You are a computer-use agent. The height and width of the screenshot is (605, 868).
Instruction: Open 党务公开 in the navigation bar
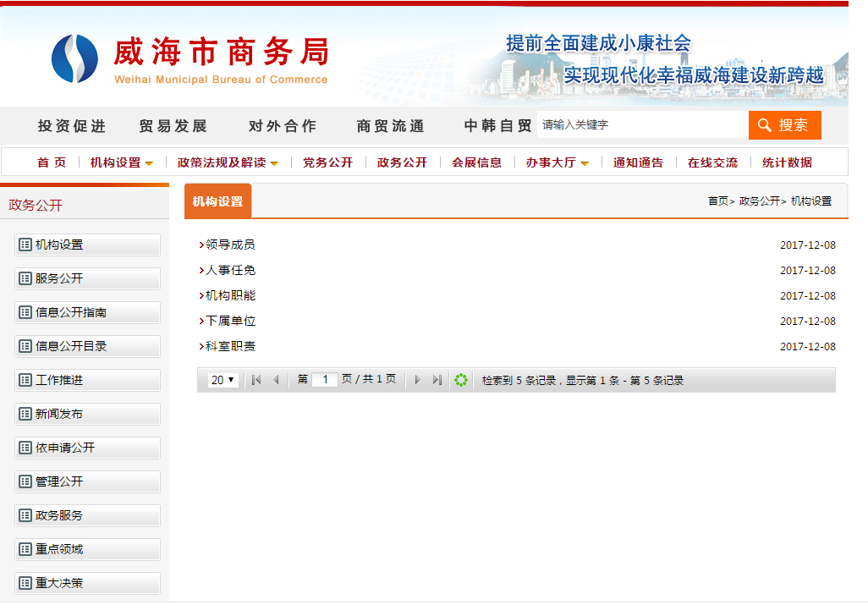click(327, 162)
